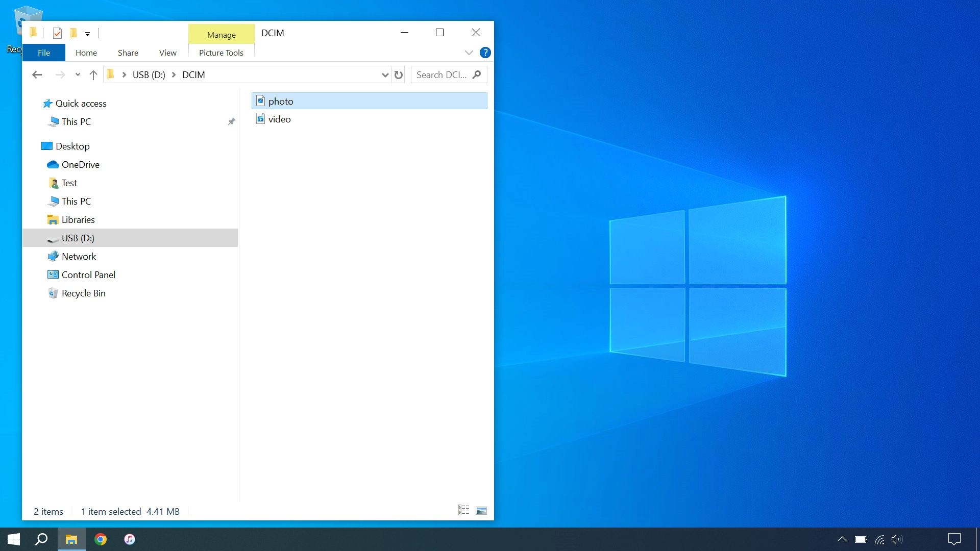The height and width of the screenshot is (551, 980).
Task: Open Help with the question mark button
Action: click(485, 53)
